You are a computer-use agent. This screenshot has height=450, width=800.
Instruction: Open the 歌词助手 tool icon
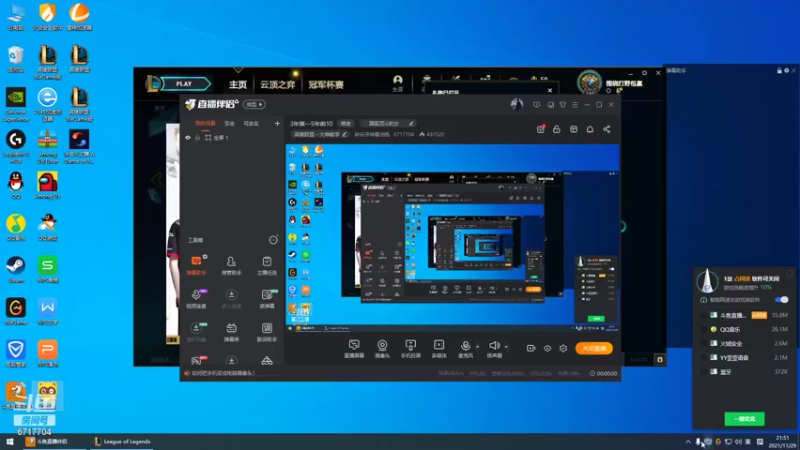point(267,332)
